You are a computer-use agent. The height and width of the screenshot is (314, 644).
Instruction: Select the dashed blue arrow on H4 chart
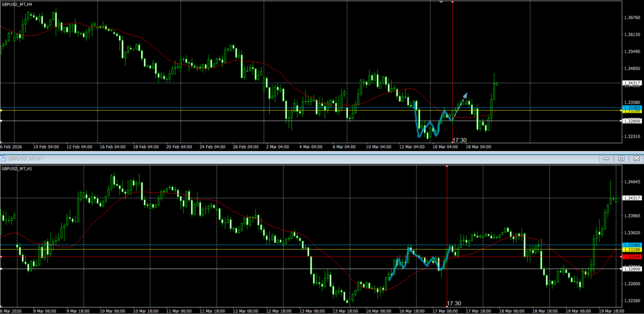click(462, 101)
